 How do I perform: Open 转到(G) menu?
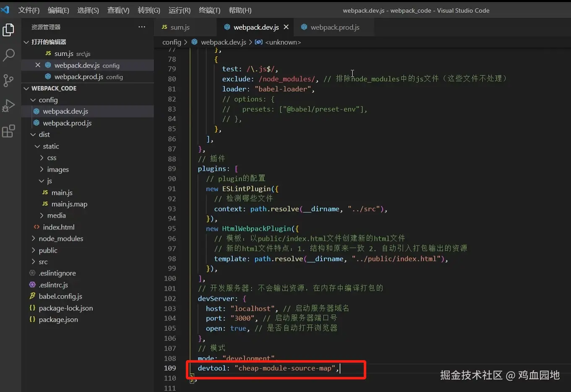point(149,10)
